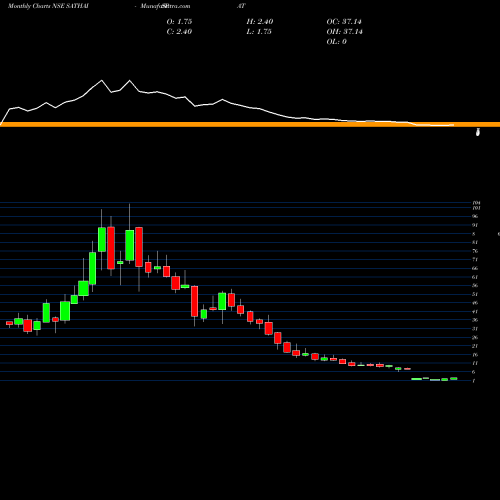Click the y-axis label '61'

[475, 277]
